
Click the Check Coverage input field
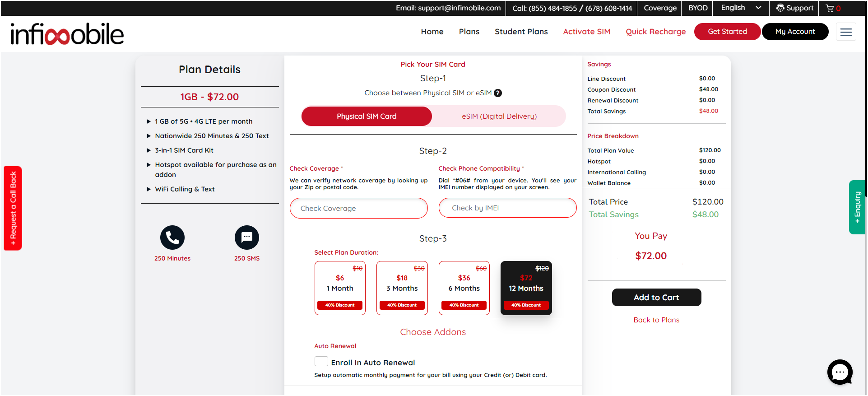[x=358, y=208]
